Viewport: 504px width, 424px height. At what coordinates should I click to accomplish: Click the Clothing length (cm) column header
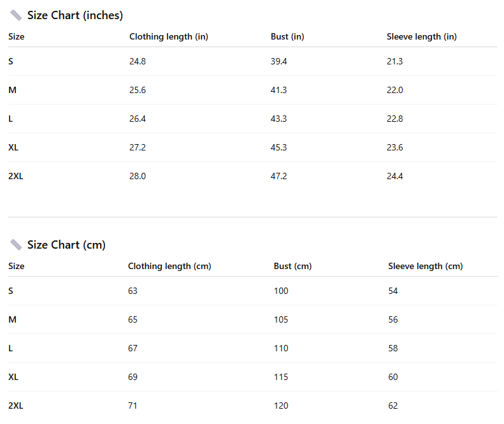(169, 266)
